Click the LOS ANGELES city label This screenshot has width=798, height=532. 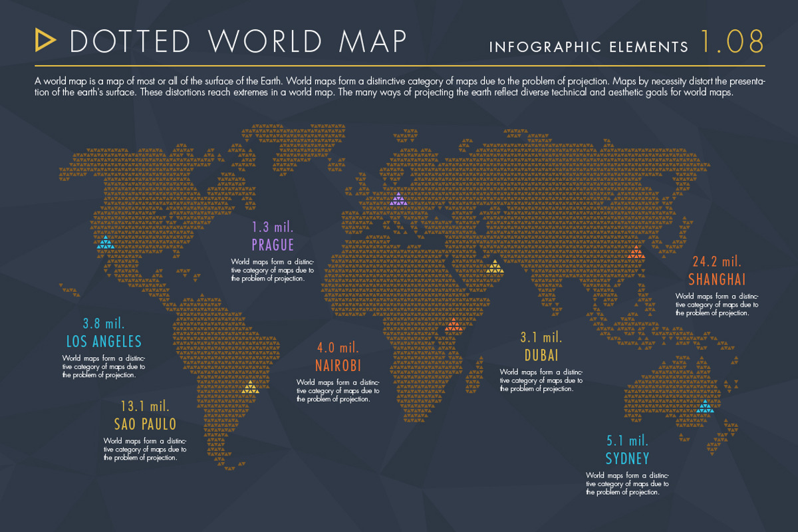[104, 342]
